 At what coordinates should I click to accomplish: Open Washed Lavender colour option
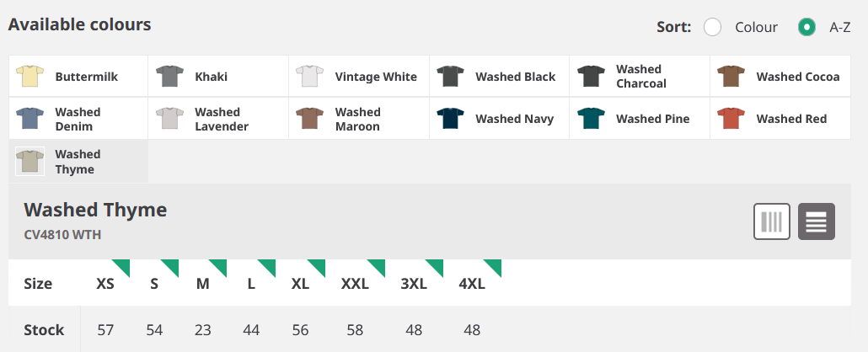[218, 119]
